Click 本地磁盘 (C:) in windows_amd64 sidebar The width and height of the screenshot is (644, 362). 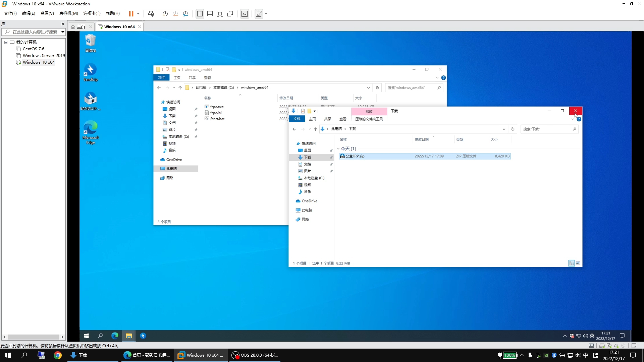(x=179, y=137)
